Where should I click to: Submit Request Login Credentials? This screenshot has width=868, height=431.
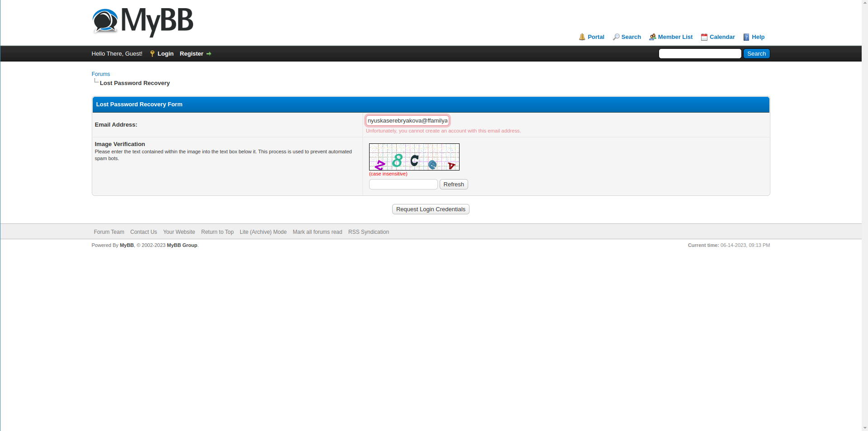pyautogui.click(x=430, y=209)
